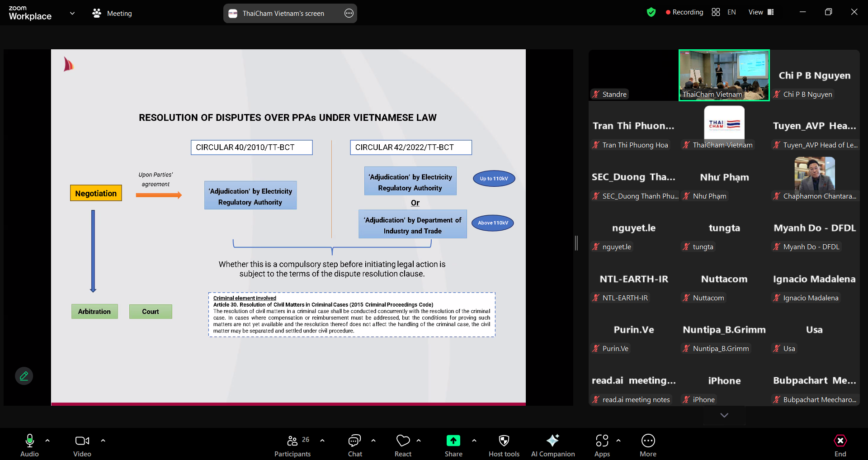Click Như Phạm's muted microphone icon
This screenshot has width=868, height=460.
pyautogui.click(x=686, y=196)
